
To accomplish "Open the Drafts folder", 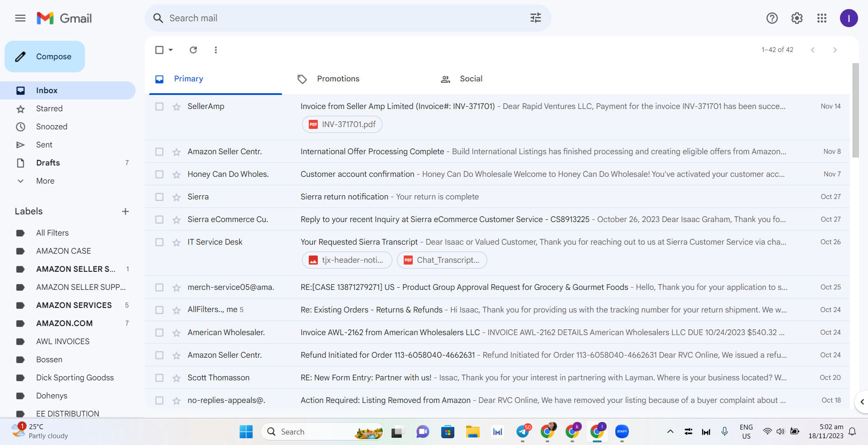I will pyautogui.click(x=68, y=163).
